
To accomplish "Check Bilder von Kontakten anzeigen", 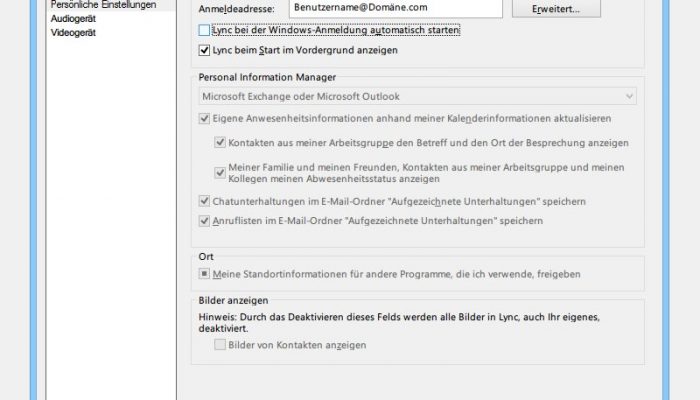I will 220,345.
